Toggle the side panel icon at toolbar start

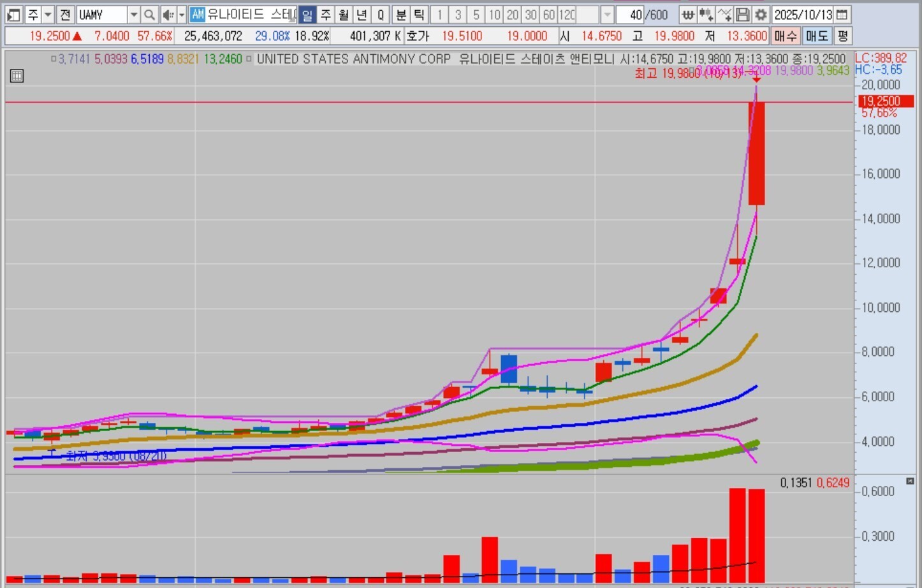click(x=13, y=15)
